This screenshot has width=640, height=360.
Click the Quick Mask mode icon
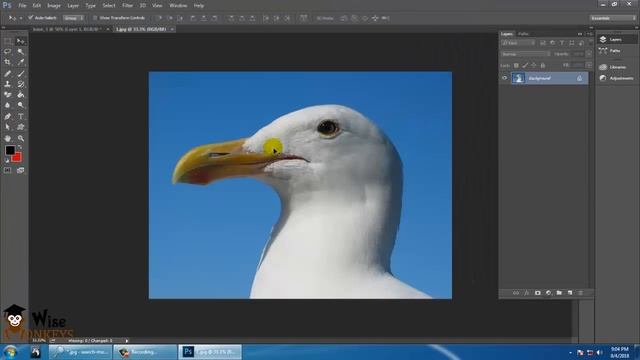coord(8,170)
